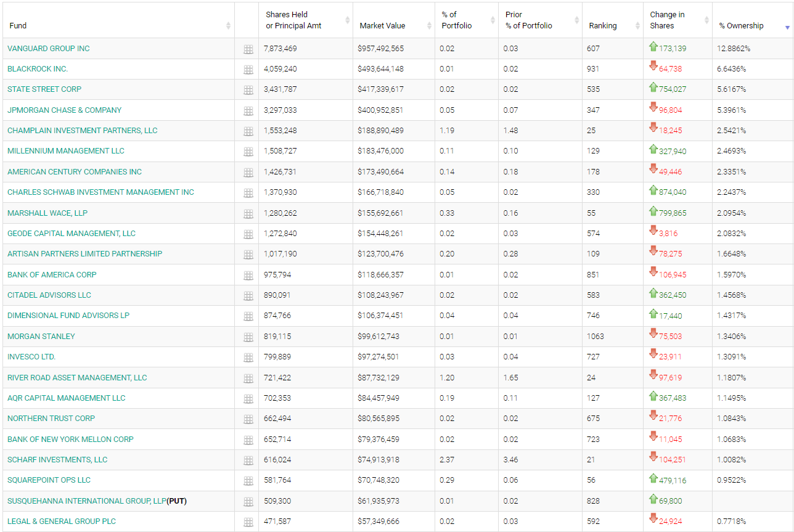Open STATE STREET CORP fund link
The height and width of the screenshot is (532, 794).
[44, 89]
